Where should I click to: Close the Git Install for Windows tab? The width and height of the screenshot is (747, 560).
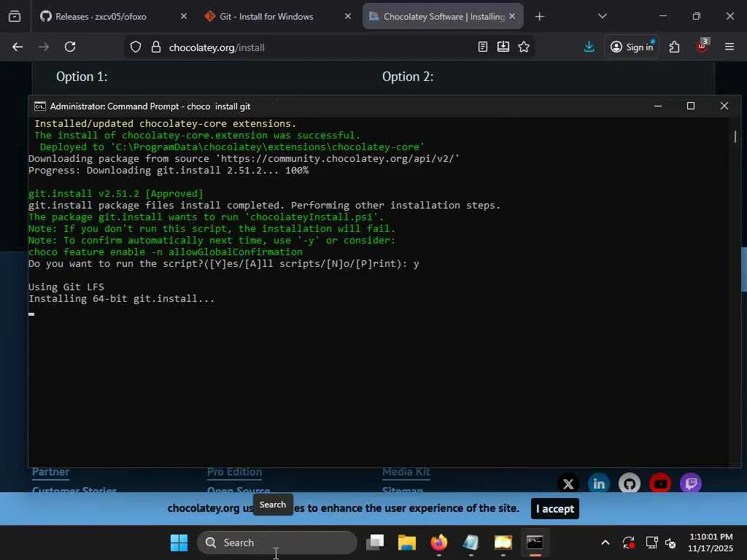[x=348, y=16]
